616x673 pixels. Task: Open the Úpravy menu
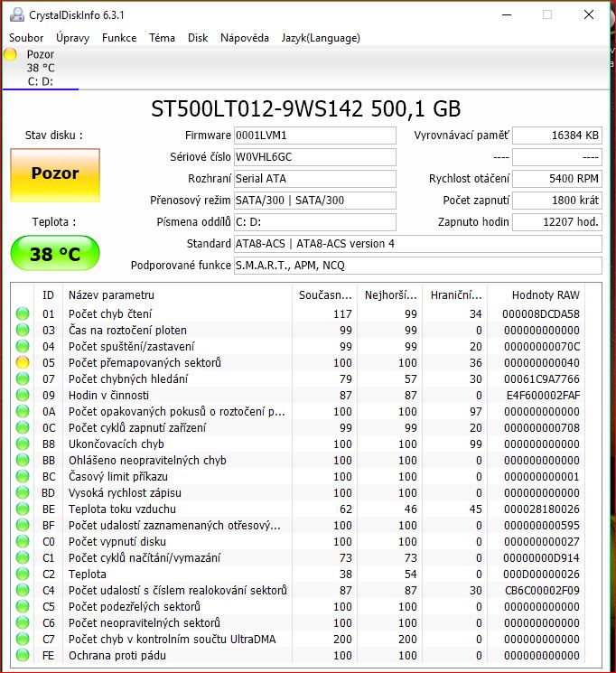coord(72,38)
